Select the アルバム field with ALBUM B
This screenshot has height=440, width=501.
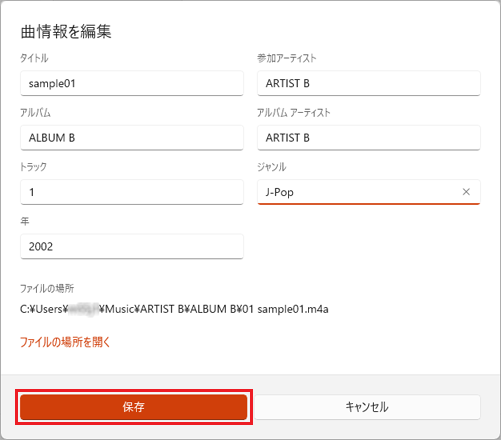coord(132,138)
